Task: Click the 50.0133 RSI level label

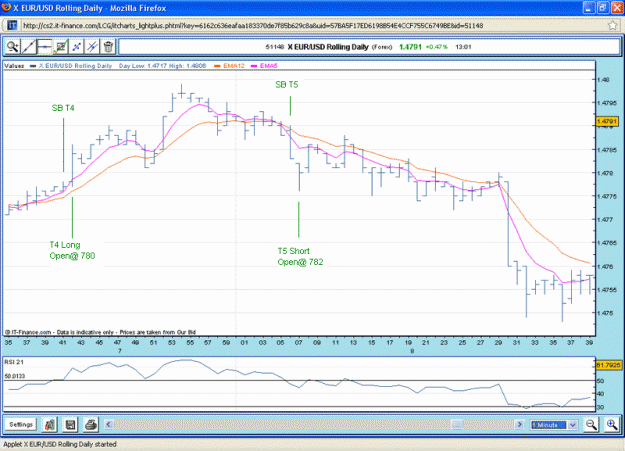Action: [x=14, y=376]
